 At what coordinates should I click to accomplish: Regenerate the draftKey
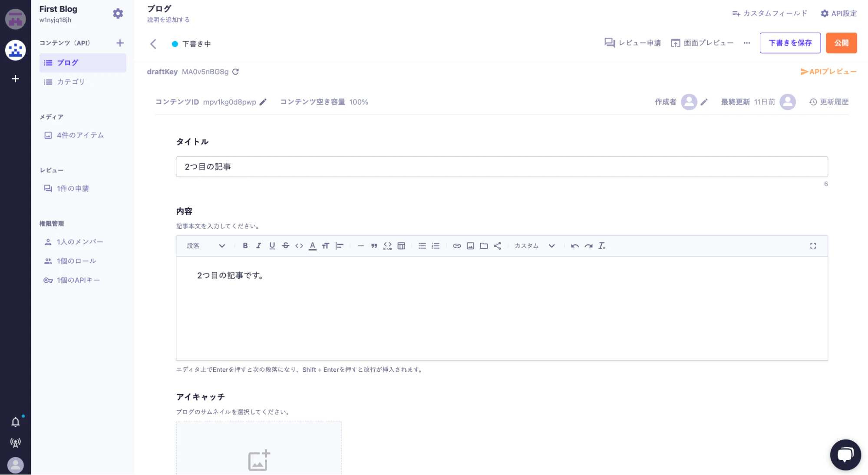[235, 72]
